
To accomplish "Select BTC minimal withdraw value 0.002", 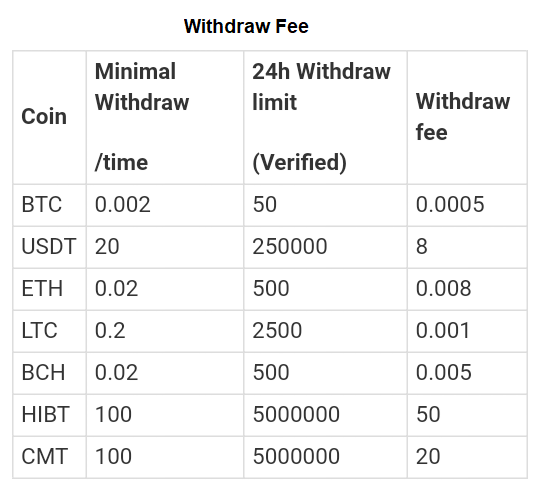I will 123,204.
